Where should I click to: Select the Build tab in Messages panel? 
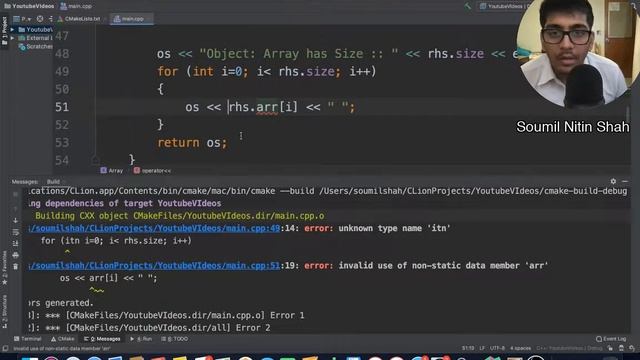point(53,182)
